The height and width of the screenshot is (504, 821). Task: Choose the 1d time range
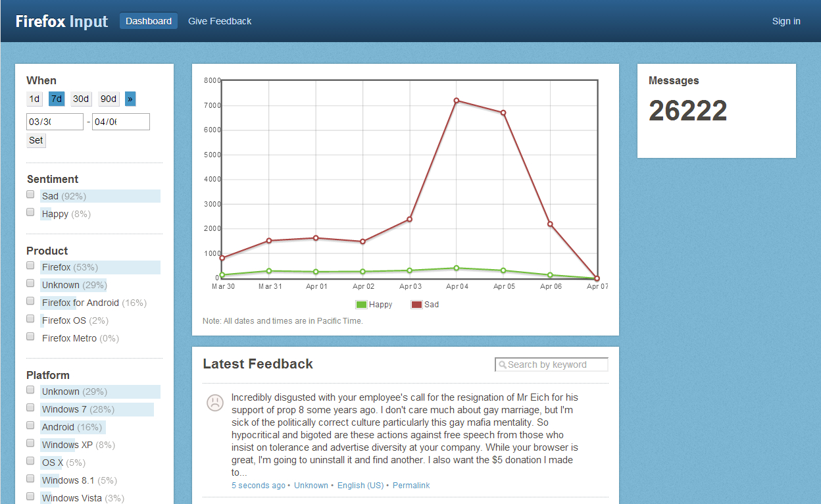[34, 99]
